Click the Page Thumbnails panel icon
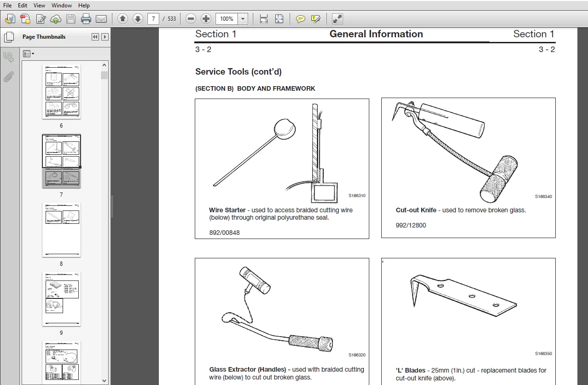 (9, 37)
